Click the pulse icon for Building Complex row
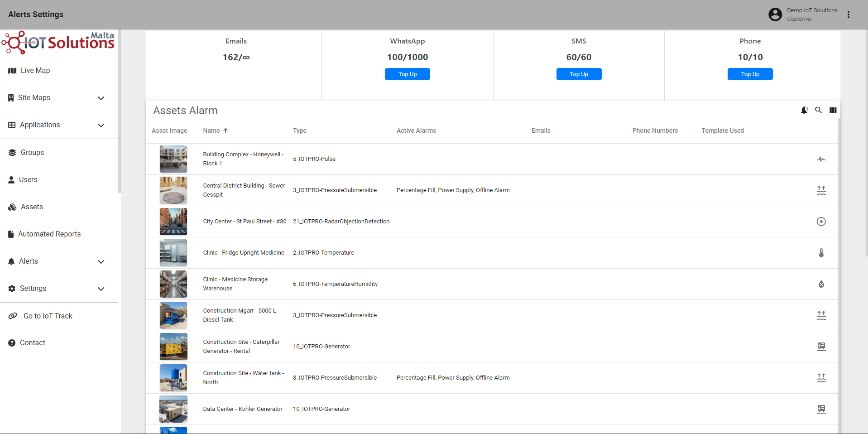Viewport: 868px width, 434px height. [821, 159]
